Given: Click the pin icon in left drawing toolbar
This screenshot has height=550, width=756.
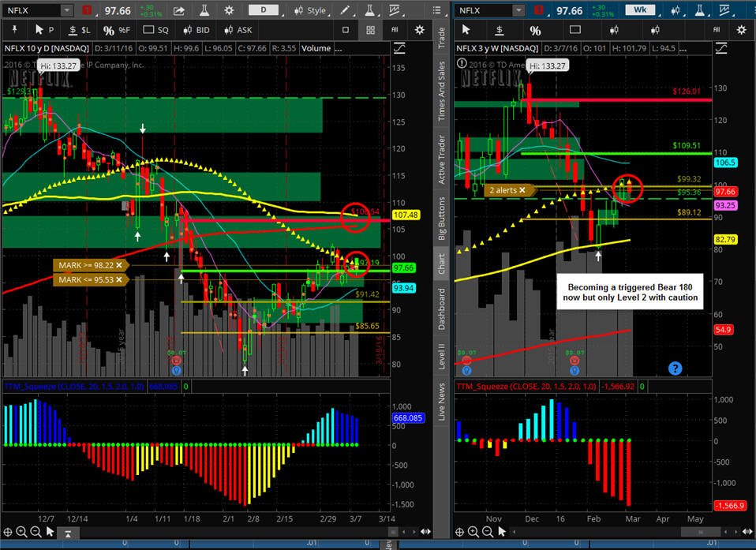Looking at the screenshot, I should tap(14, 30).
